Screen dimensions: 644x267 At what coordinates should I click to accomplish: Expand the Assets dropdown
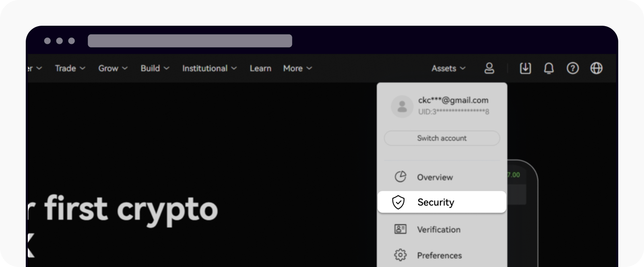coord(448,68)
